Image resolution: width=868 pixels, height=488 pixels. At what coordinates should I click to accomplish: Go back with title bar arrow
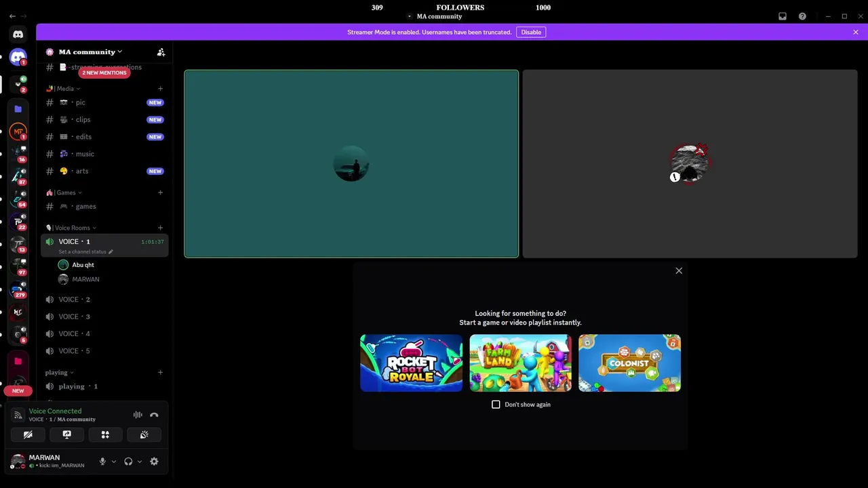coord(12,16)
